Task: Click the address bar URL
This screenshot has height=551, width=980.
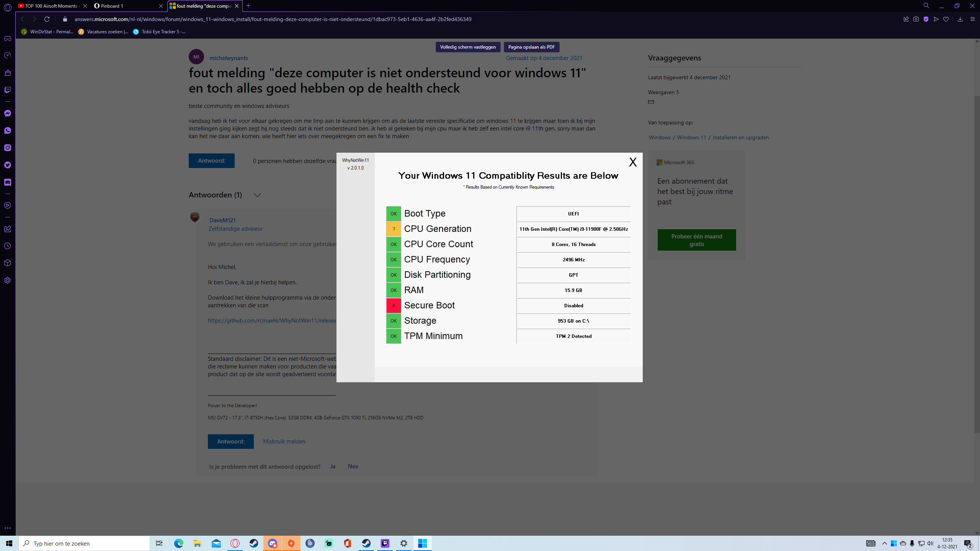Action: (x=273, y=19)
